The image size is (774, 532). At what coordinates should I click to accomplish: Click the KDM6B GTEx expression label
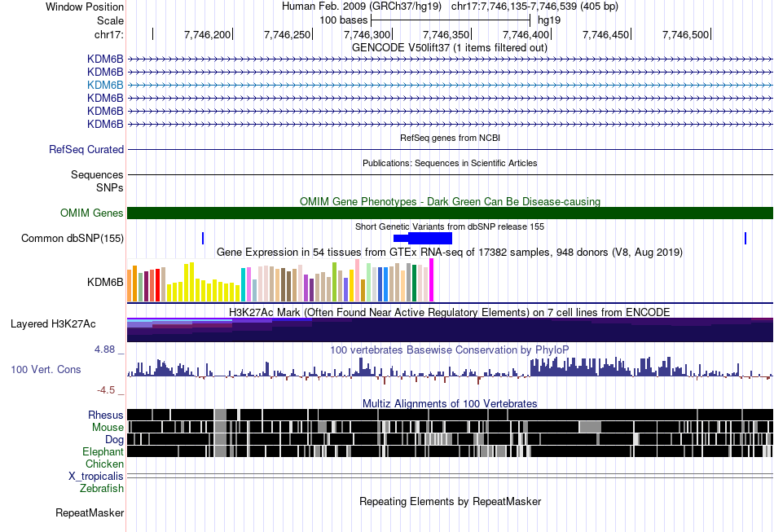(105, 282)
